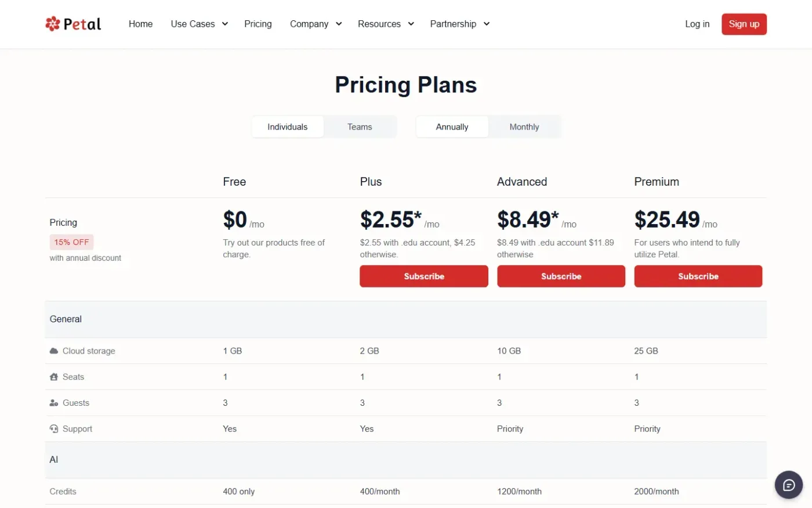The height and width of the screenshot is (508, 812).
Task: Click the $25.49 Premium price
Action: coord(667,219)
